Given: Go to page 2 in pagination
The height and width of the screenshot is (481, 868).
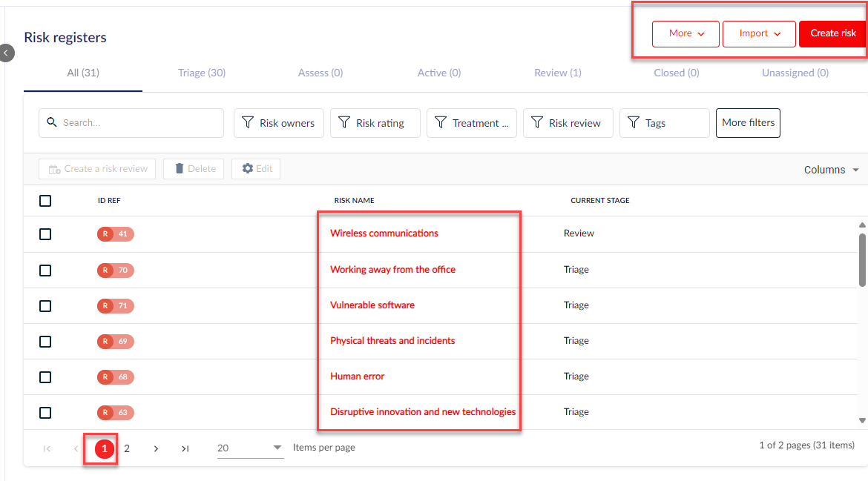Looking at the screenshot, I should 127,448.
